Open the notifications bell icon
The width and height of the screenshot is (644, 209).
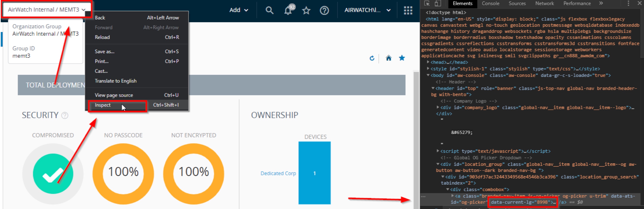288,11
